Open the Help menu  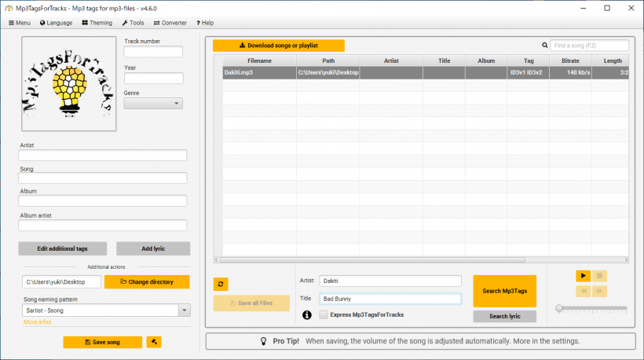(x=205, y=23)
